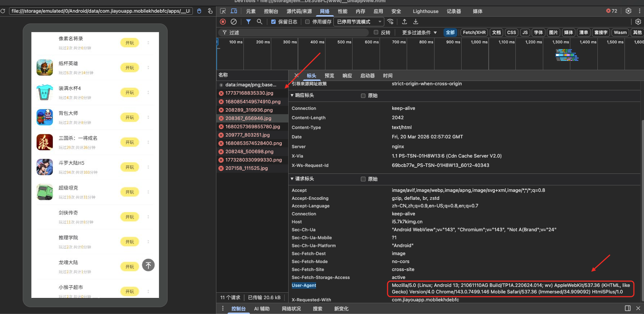The image size is (644, 314).
Task: Open the network search magnifier
Action: point(259,22)
